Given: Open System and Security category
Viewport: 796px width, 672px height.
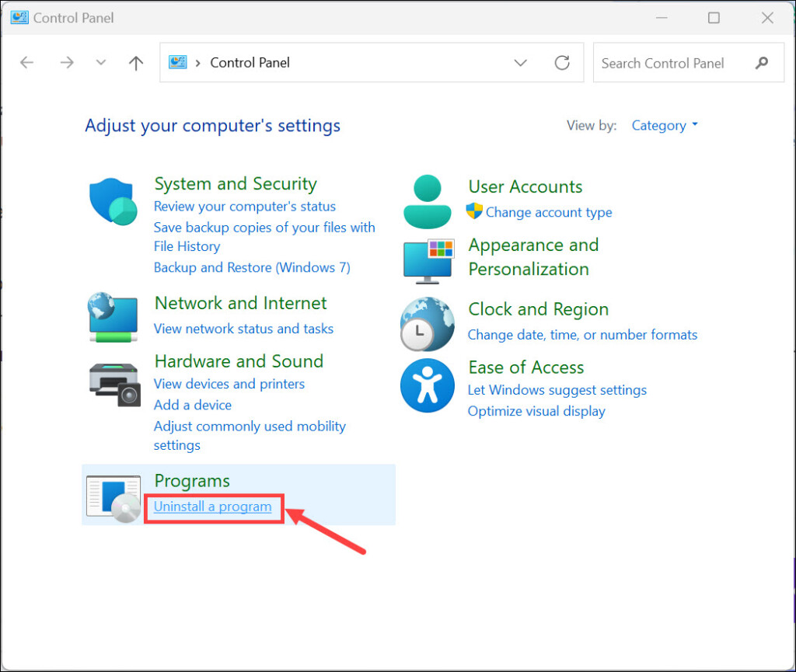Looking at the screenshot, I should pyautogui.click(x=236, y=183).
